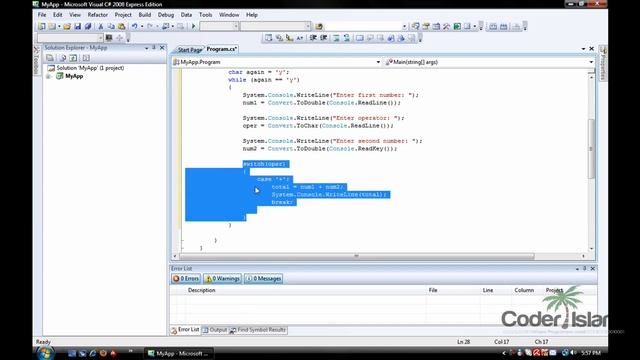The height and width of the screenshot is (360, 640).
Task: Comment out the selected lines icon
Action: (336, 38)
